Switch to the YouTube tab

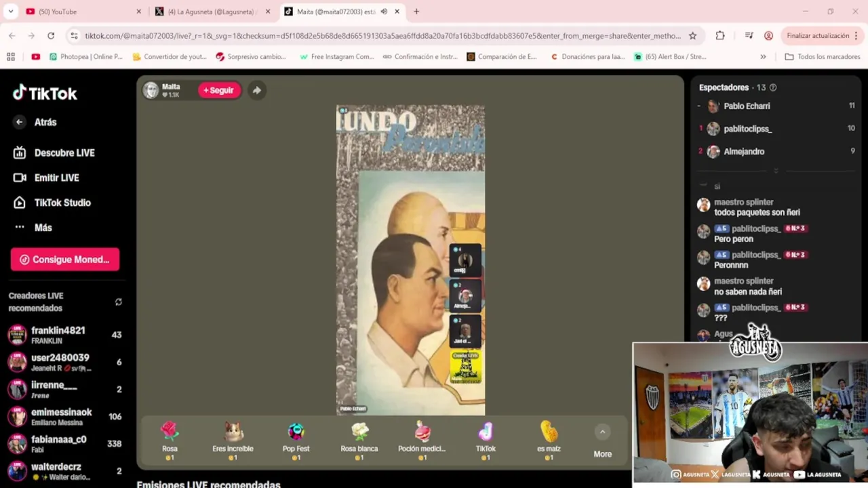tap(81, 12)
